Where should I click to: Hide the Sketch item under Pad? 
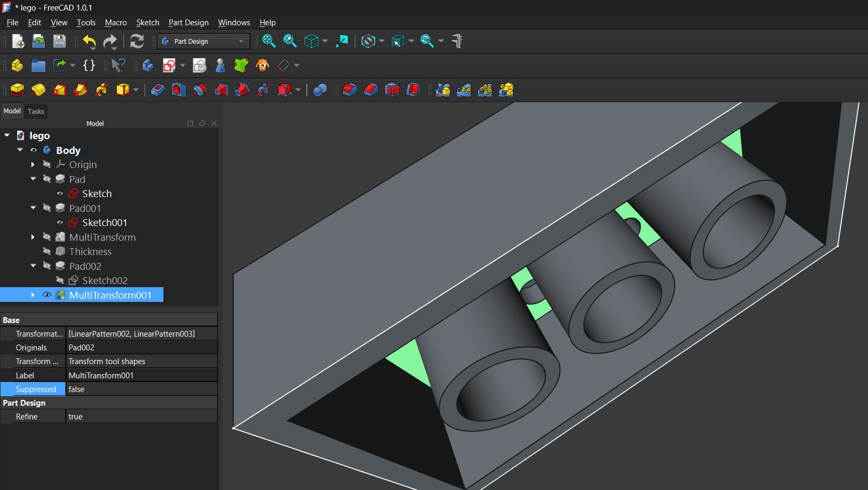pyautogui.click(x=60, y=193)
